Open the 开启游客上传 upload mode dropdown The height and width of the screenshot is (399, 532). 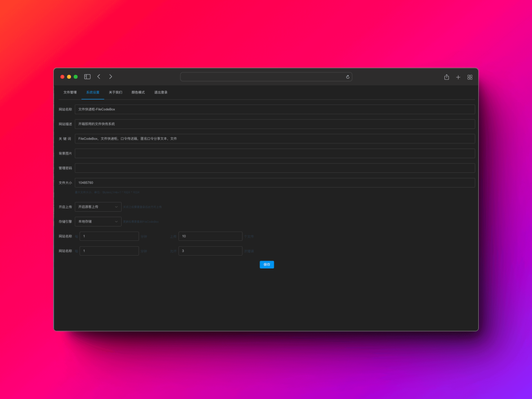coord(98,206)
